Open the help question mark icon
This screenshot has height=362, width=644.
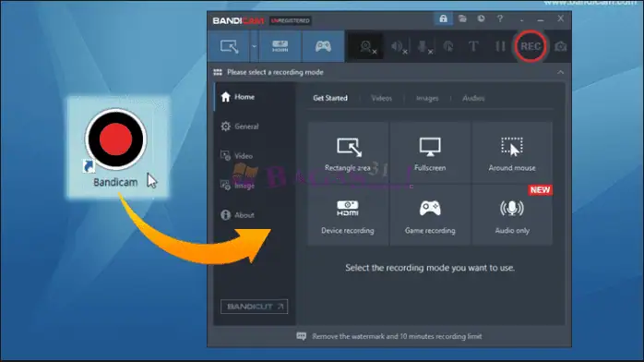click(x=500, y=18)
